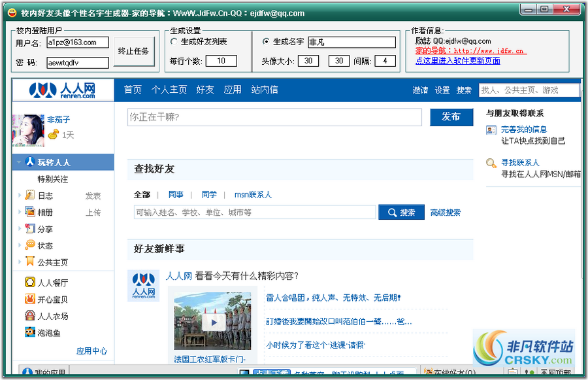588x380 pixels.
Task: Click the 生成名字 text field containing 非凡
Action: tap(351, 42)
